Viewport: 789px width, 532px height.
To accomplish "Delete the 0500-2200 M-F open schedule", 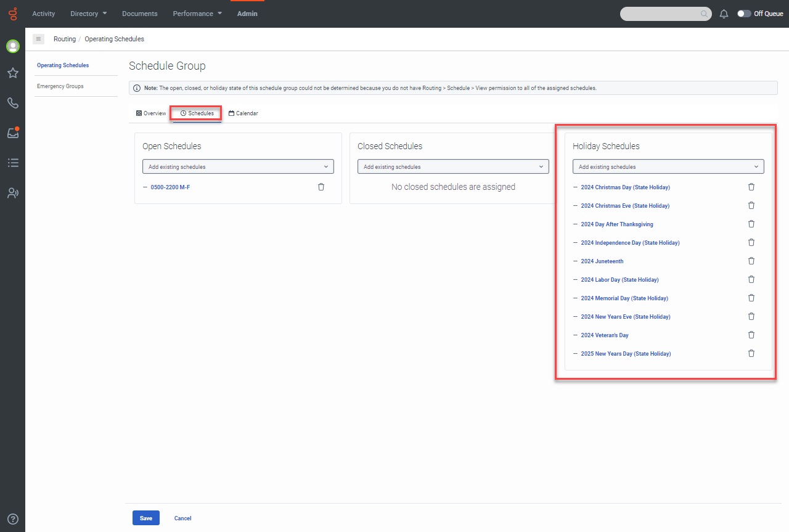I will click(x=321, y=187).
